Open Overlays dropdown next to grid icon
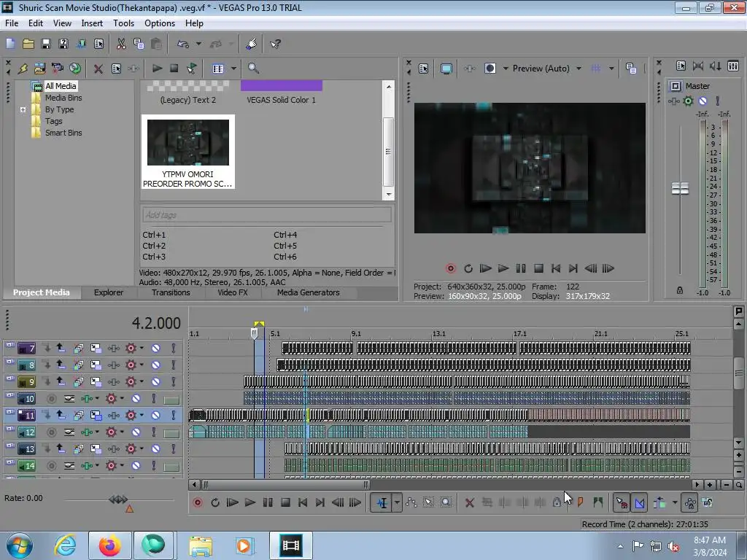This screenshot has height=560, width=747. 611,69
